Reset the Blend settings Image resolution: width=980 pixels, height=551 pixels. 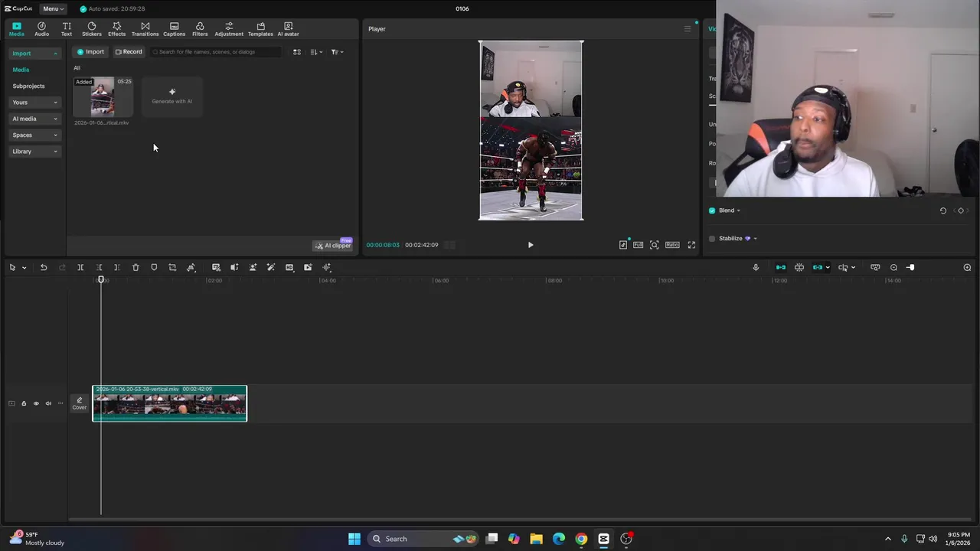pos(943,210)
